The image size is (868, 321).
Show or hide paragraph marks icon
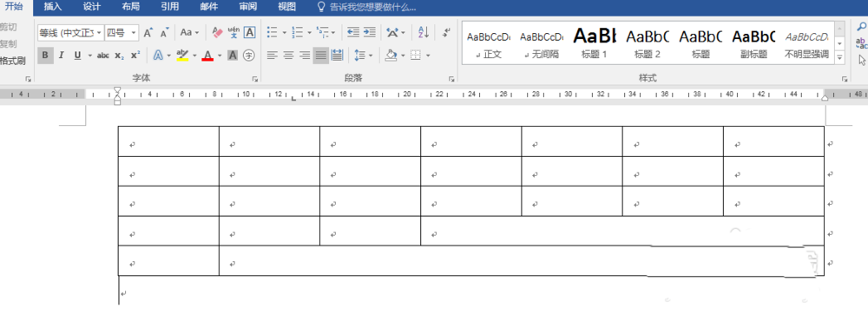pos(445,33)
